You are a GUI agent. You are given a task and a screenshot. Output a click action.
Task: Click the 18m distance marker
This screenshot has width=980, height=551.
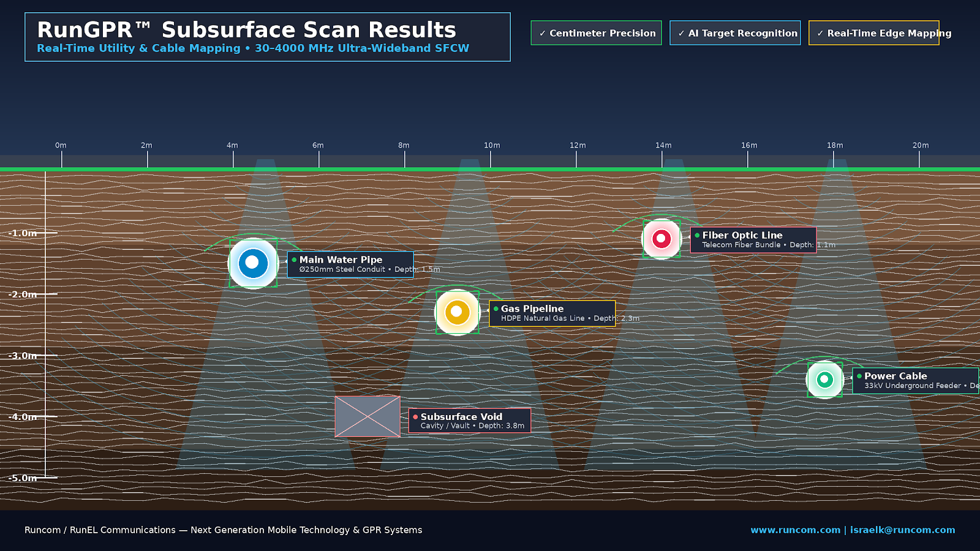pos(835,146)
